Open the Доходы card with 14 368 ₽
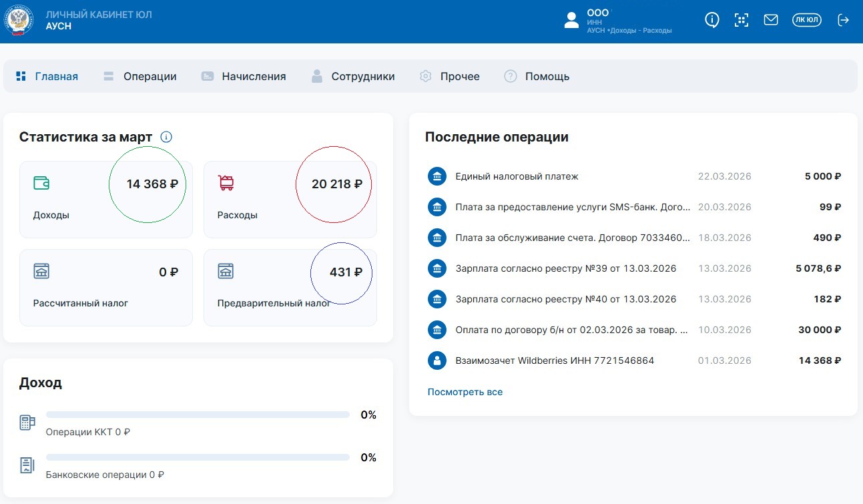The height and width of the screenshot is (504, 863). pyautogui.click(x=106, y=200)
